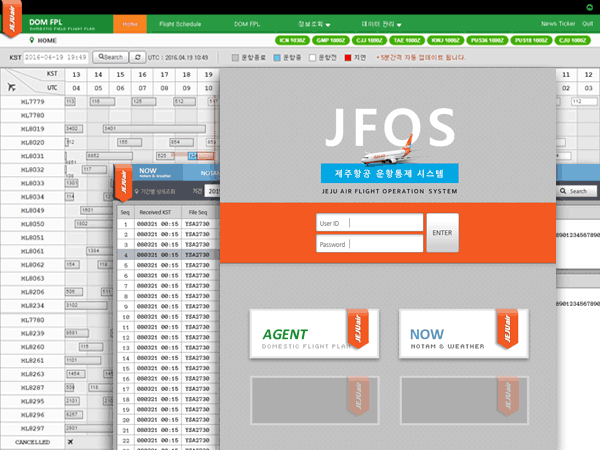Click the CJU 1000Z airport pill
Viewport: 600px width, 450px height.
572,40
